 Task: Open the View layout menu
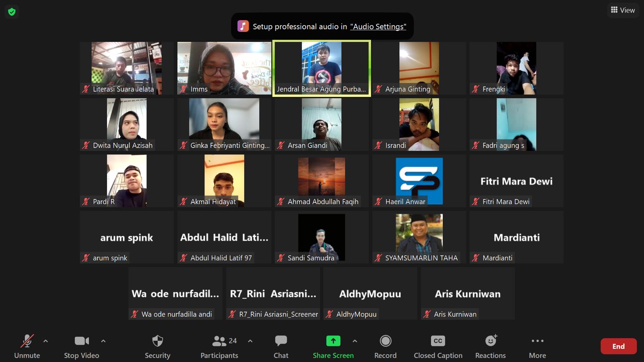point(623,10)
